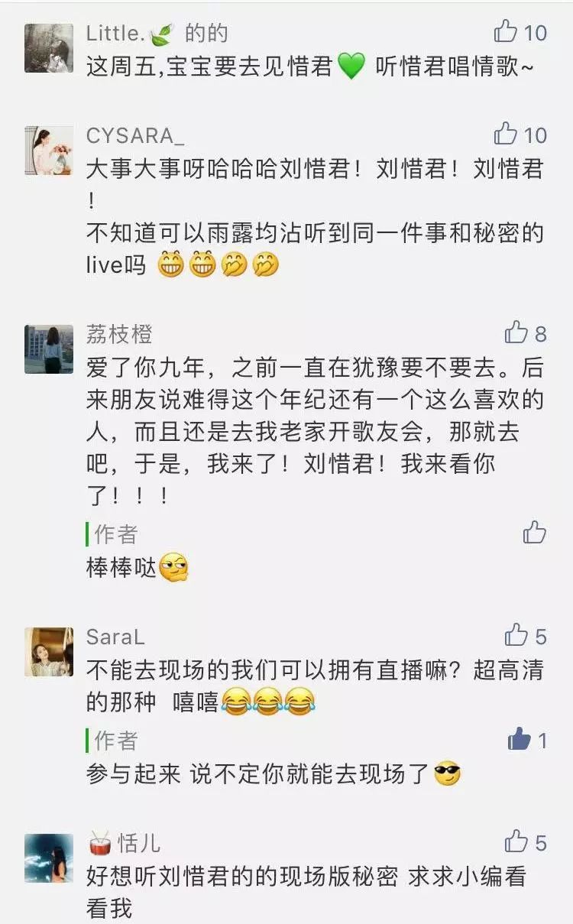Like CYSARA_'s comment
This screenshot has width=573, height=924.
click(x=506, y=134)
